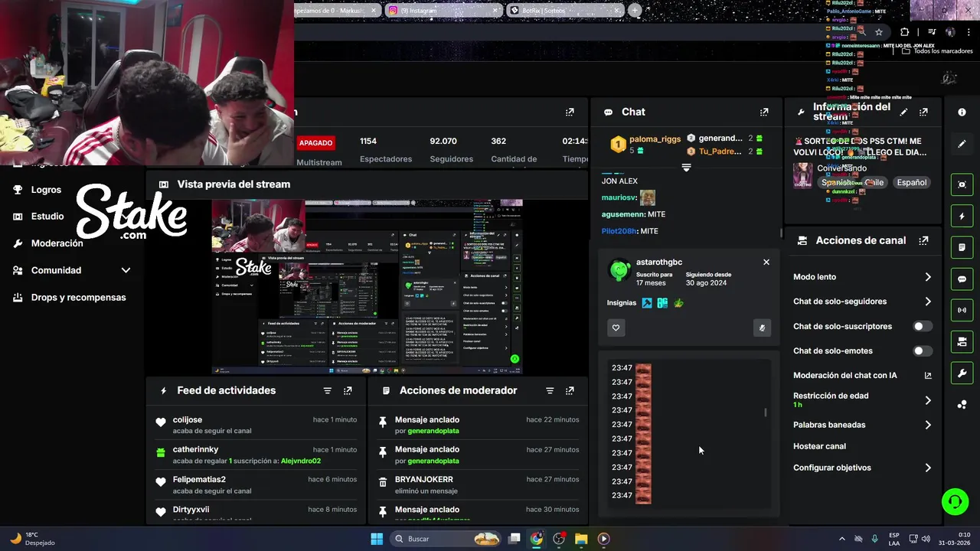Click the three-dots icon in right sidebar
The image size is (980, 551).
(962, 405)
